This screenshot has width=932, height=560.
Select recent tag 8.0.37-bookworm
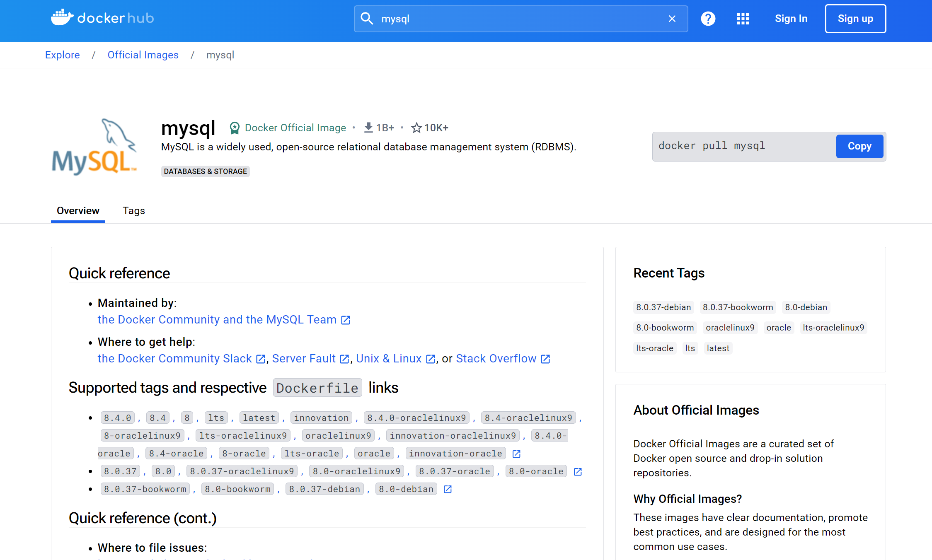[738, 307]
